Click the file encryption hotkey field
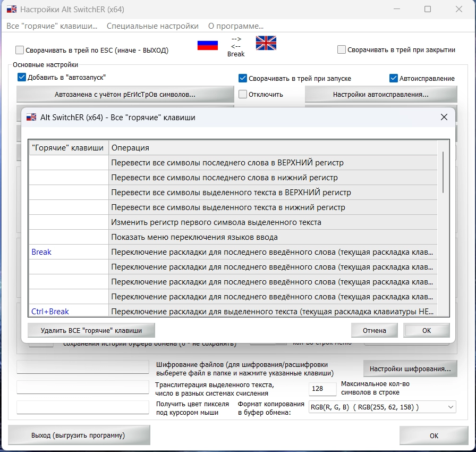Viewport: 476px width, 452px height. pos(82,366)
